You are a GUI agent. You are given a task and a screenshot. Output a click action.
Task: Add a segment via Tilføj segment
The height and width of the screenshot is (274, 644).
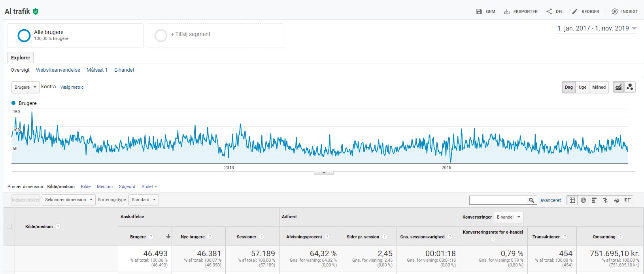pos(190,34)
